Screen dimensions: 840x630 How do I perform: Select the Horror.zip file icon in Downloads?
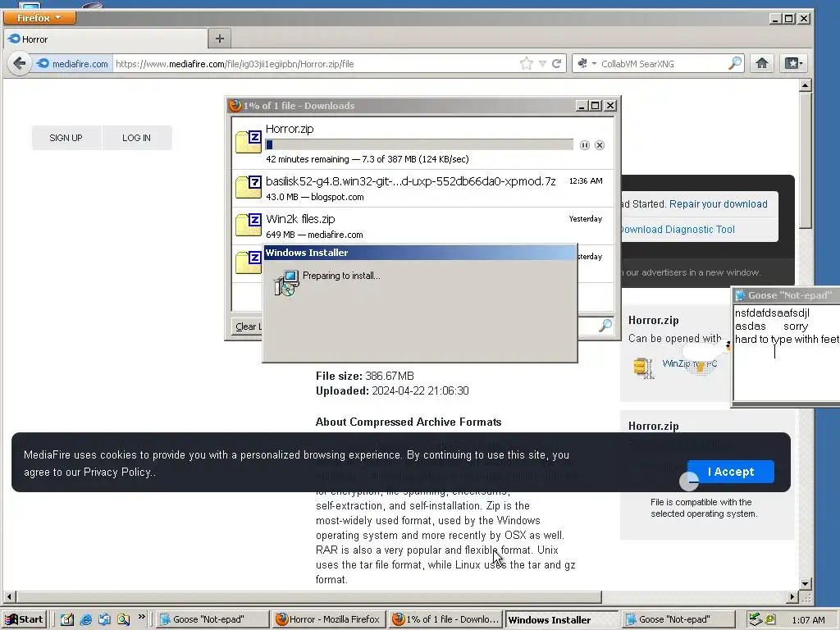[x=248, y=142]
